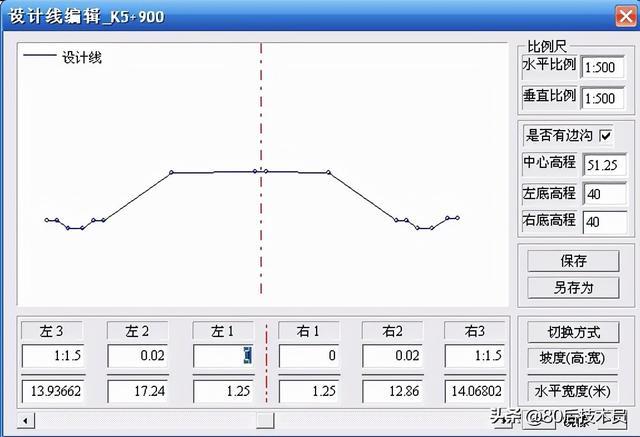Image resolution: width=640 pixels, height=437 pixels.
Task: Click the 另存为 button
Action: (x=573, y=288)
